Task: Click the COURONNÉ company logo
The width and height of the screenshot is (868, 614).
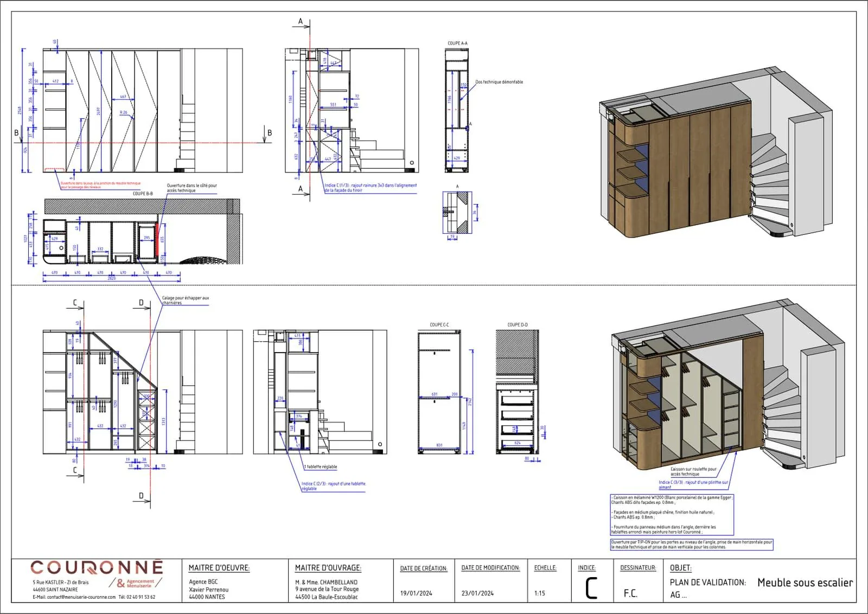Action: click(97, 568)
